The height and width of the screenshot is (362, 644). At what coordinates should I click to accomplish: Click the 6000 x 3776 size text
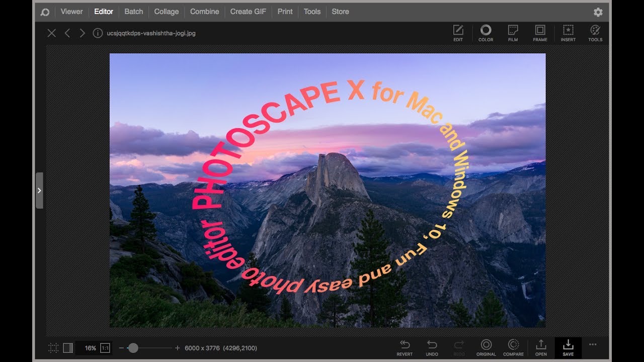(x=202, y=348)
